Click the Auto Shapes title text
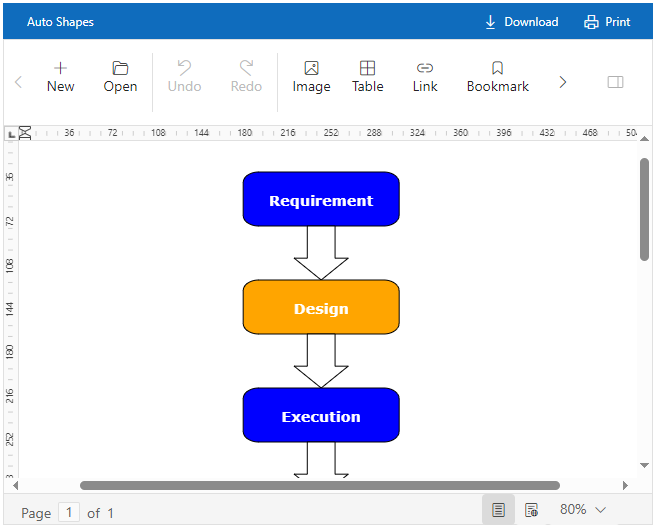Viewport: 656px width, 530px height. 60,22
